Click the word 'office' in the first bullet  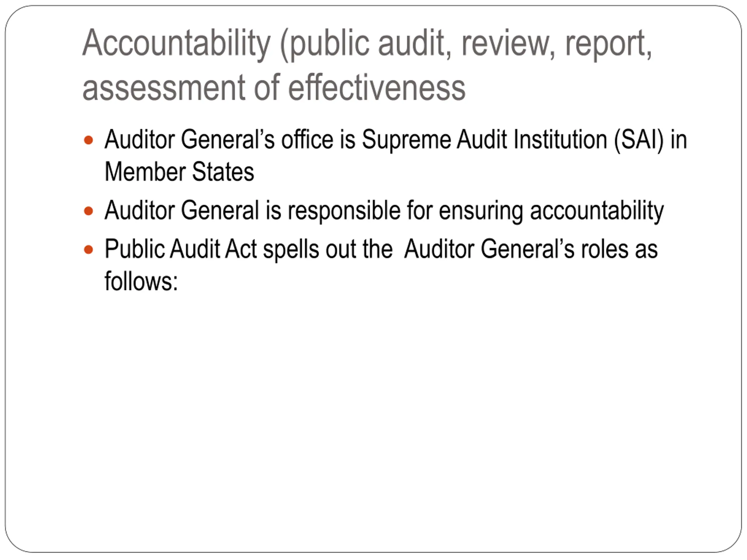coord(307,139)
